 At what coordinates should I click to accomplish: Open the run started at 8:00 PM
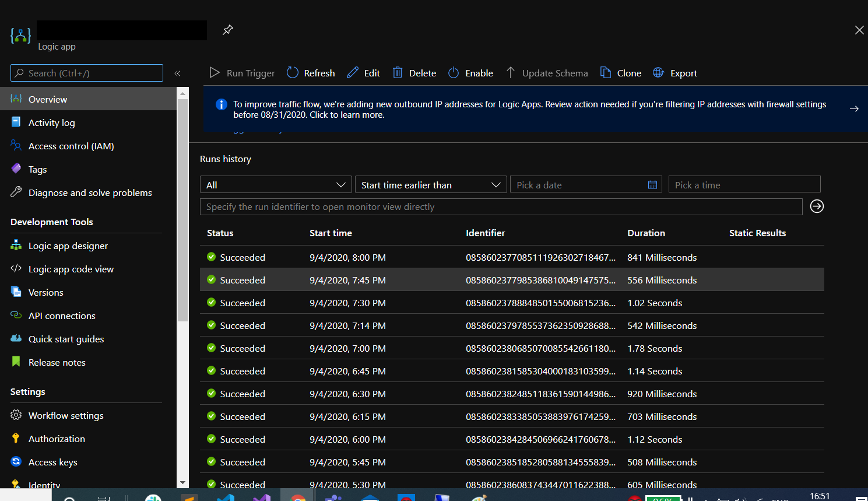click(512, 257)
